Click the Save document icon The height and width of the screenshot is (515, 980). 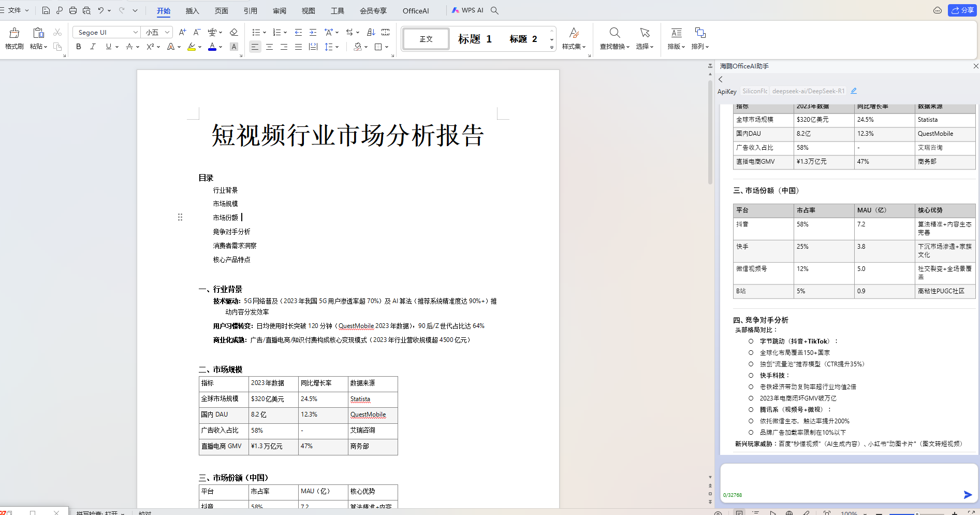(x=46, y=10)
